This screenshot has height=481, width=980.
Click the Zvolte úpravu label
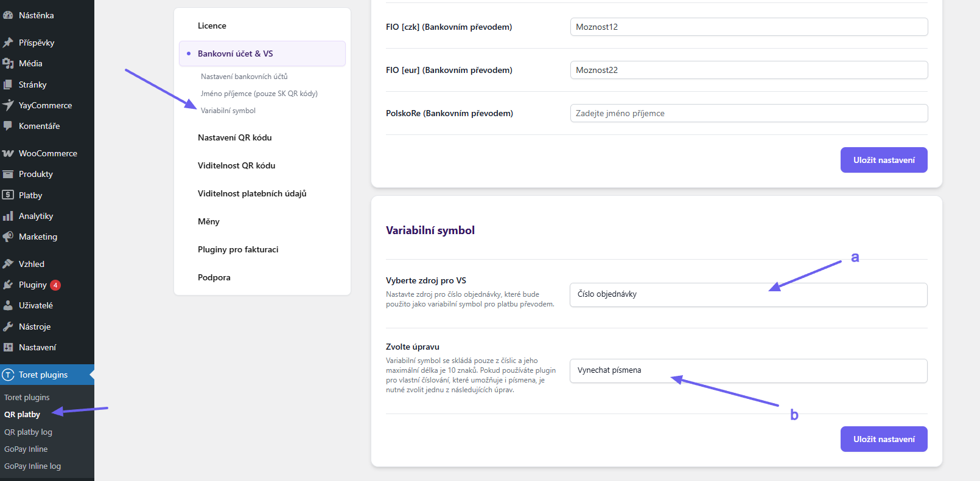pyautogui.click(x=413, y=347)
